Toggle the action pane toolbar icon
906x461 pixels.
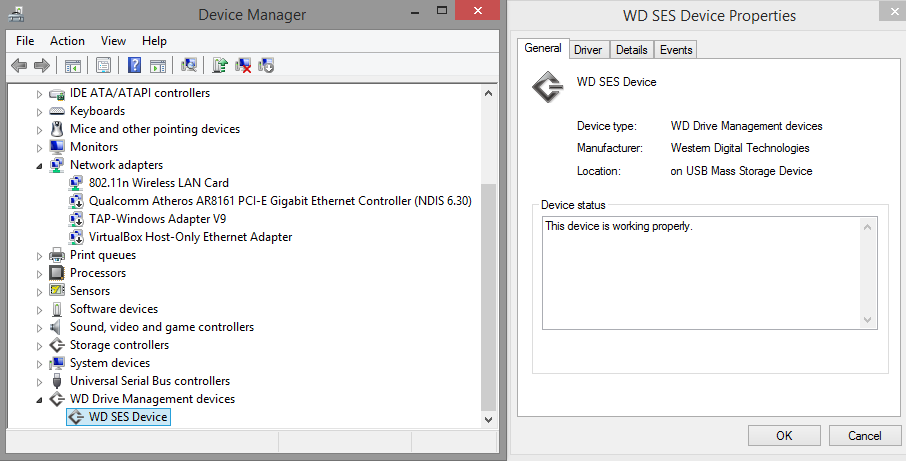(158, 65)
